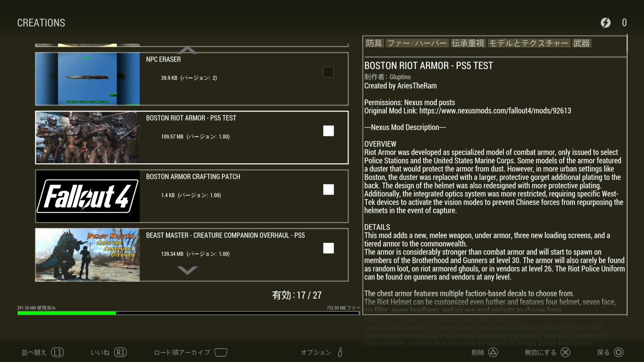Viewport: 644px width, 362px height.
Task: Click the options controller button icon
Action: pos(340,352)
